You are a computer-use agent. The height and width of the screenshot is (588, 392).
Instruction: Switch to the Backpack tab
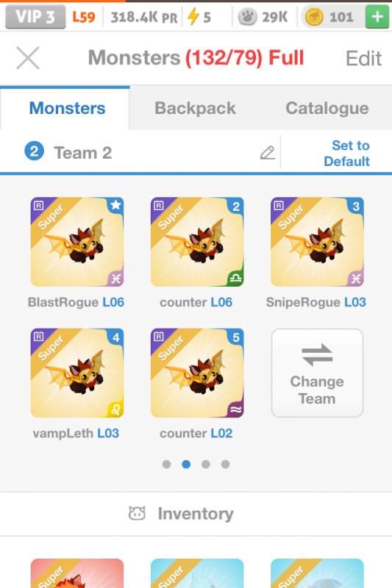[x=195, y=108]
